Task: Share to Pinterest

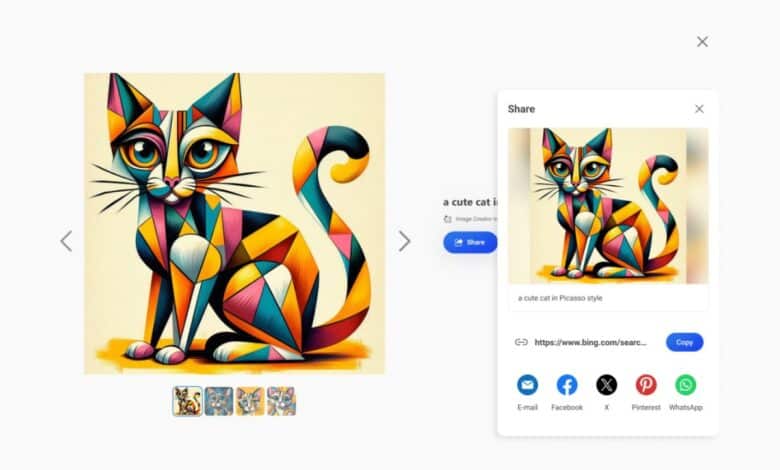Action: [646, 385]
